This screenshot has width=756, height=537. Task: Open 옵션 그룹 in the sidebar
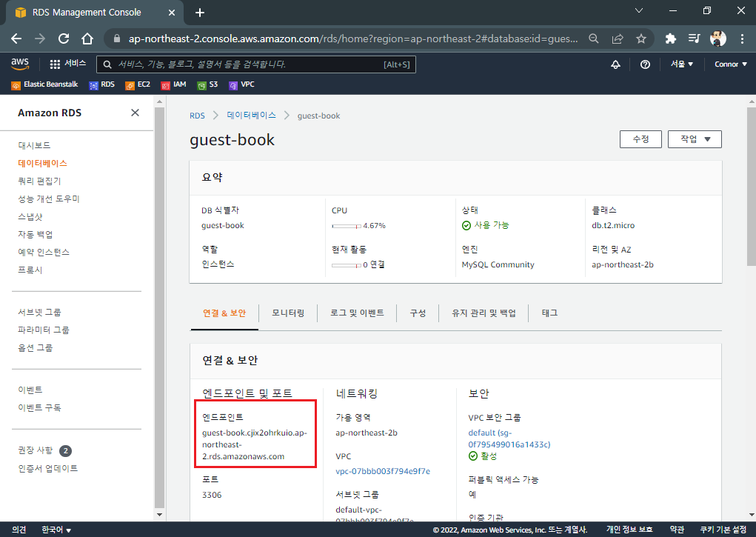point(36,348)
